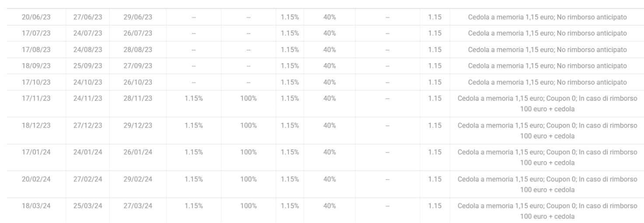
Task: Click the 40% value in 20/06/23 row
Action: (x=329, y=17)
